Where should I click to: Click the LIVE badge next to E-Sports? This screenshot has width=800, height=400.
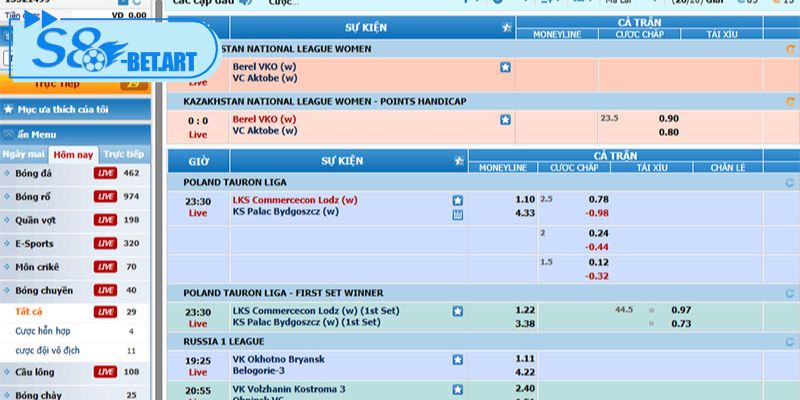pyautogui.click(x=105, y=243)
